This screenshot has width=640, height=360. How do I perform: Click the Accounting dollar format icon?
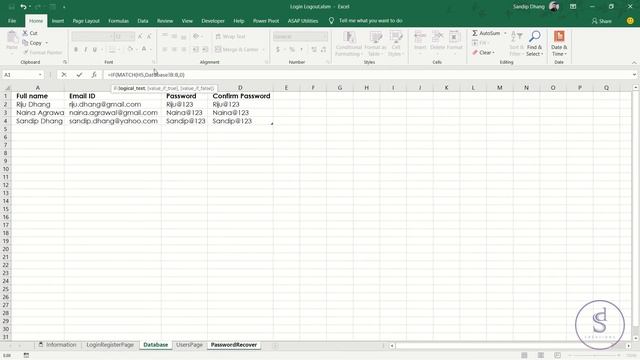278,49
